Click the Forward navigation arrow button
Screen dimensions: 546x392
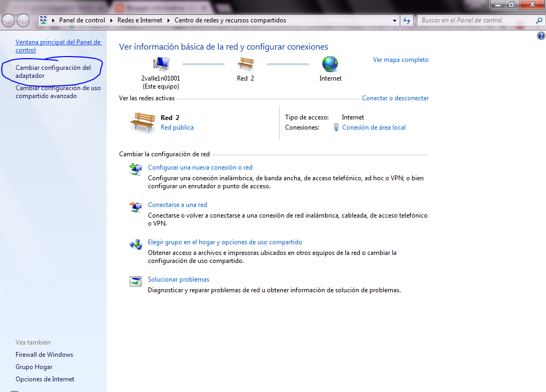pos(23,20)
